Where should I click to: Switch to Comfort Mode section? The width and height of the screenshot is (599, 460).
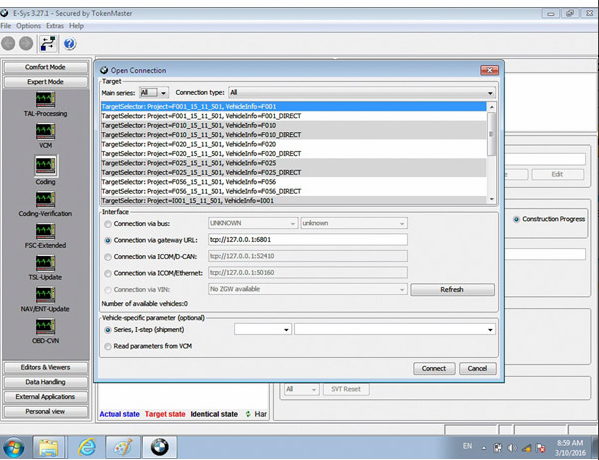[45, 67]
